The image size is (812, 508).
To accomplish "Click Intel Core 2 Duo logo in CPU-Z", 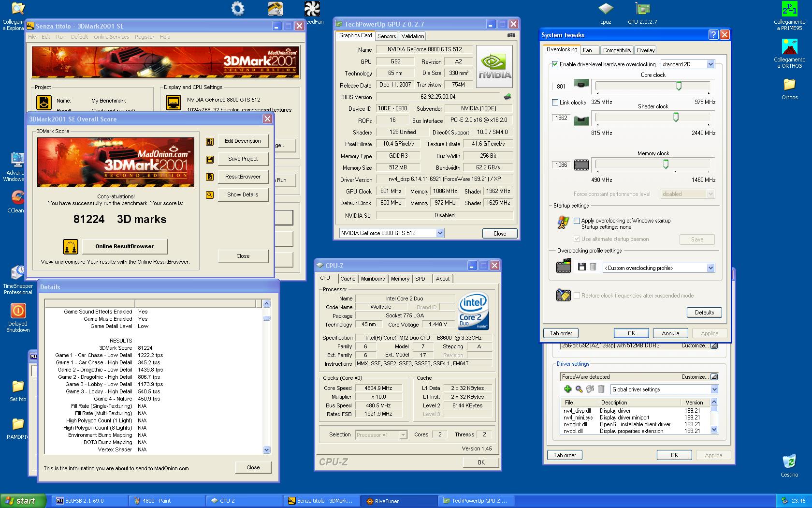I will [x=473, y=311].
